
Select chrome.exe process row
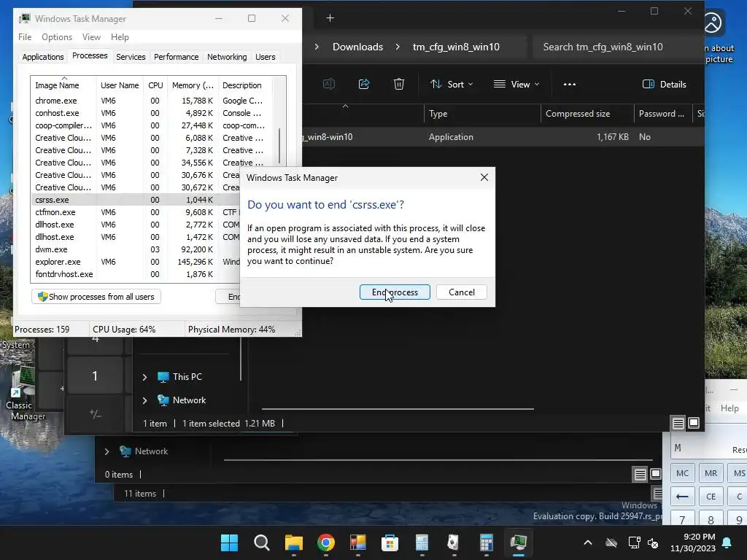(x=152, y=101)
